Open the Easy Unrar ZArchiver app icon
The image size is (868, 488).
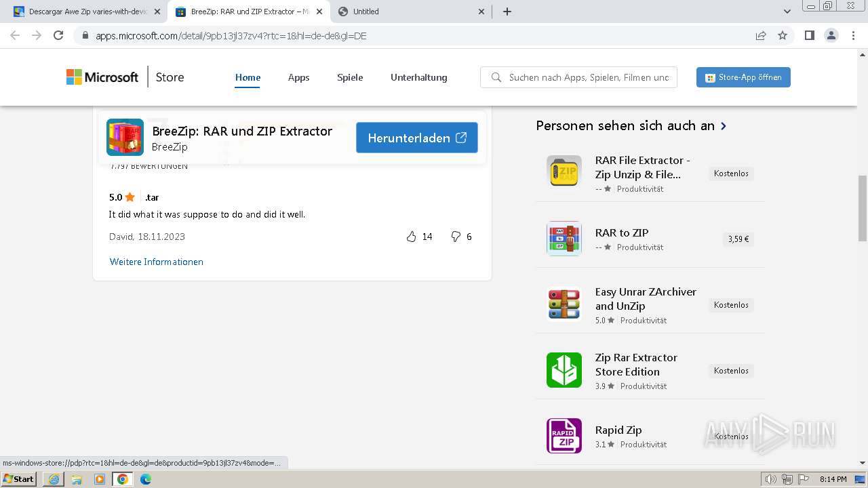coord(564,304)
